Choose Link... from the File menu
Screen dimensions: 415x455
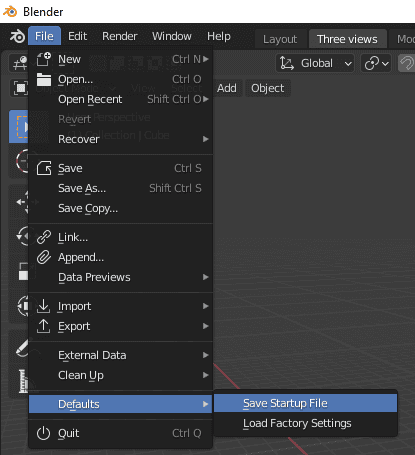(x=120, y=237)
